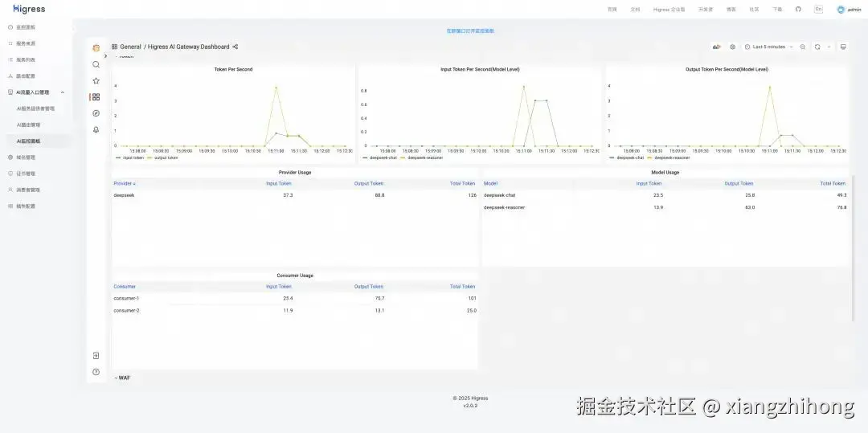868x433 pixels.
Task: Sort Model Usage by Total Token column
Action: pyautogui.click(x=833, y=183)
